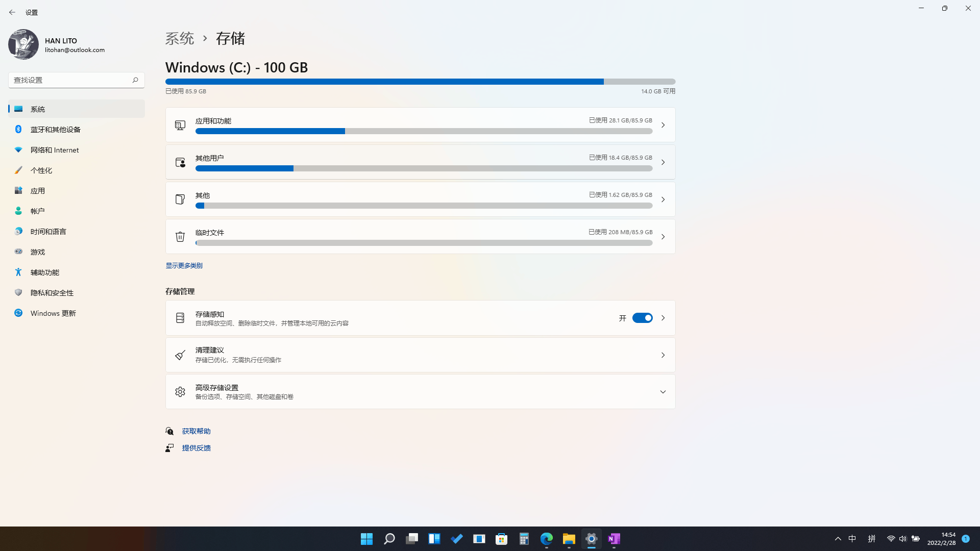980x551 pixels.
Task: Open Windows Update from the sidebar icon
Action: [x=18, y=313]
